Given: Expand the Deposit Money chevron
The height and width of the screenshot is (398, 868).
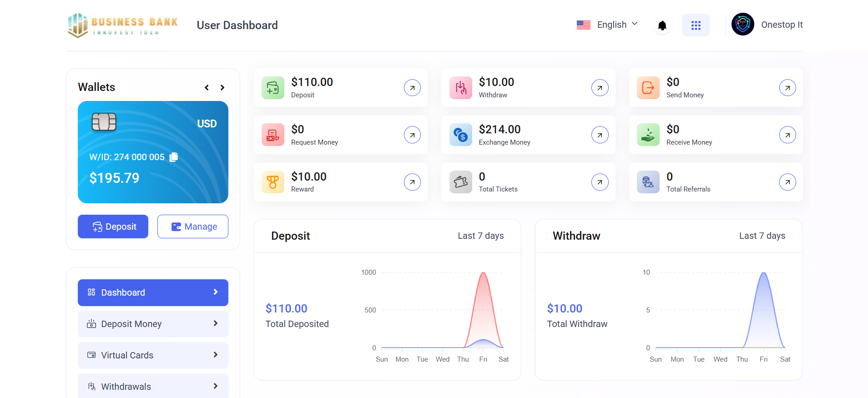Looking at the screenshot, I should coord(216,323).
